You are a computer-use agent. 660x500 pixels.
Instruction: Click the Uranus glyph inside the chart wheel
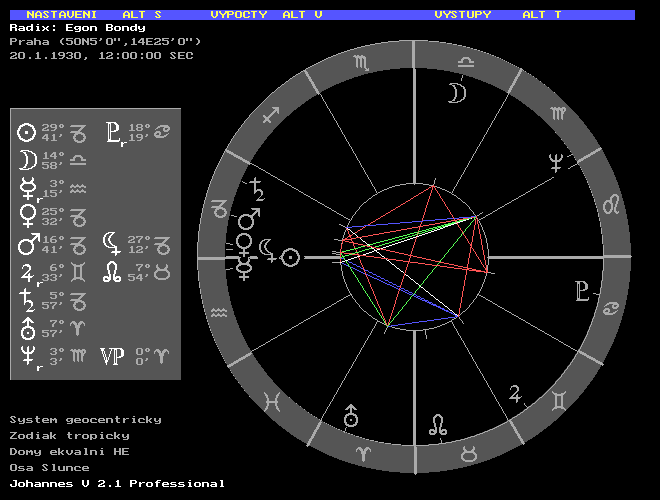351,415
